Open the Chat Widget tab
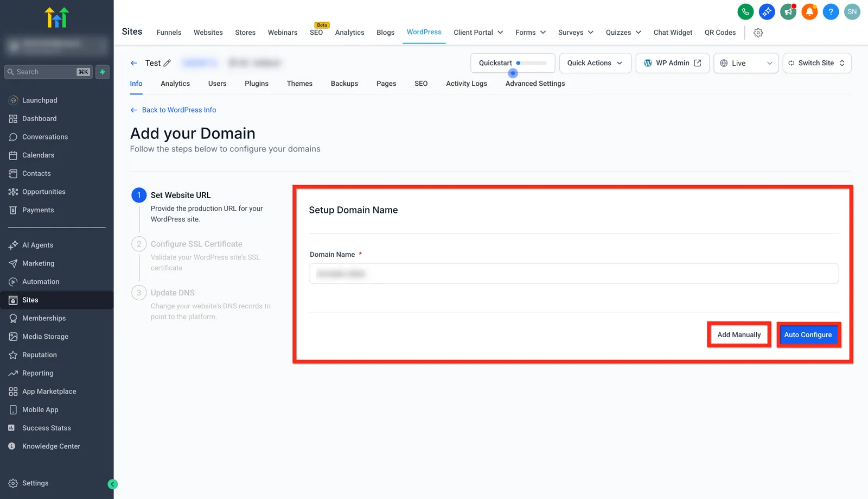Viewport: 868px width, 499px height. tap(673, 33)
